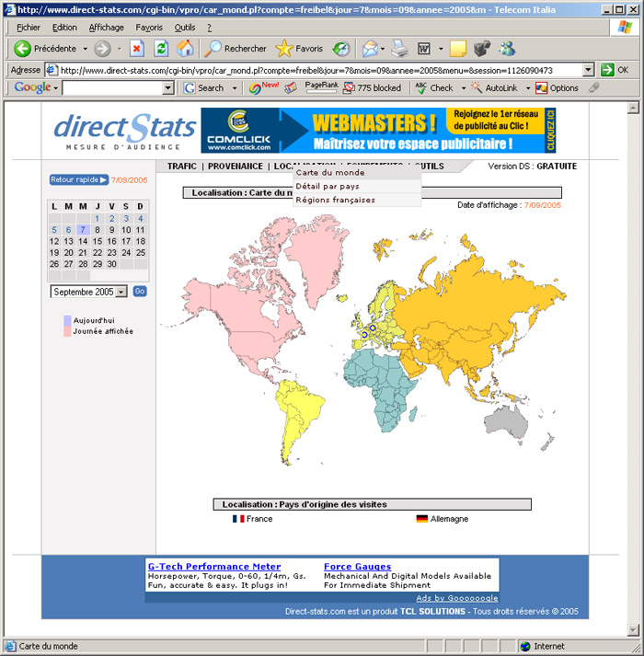Viewport: 644px width, 656px height.
Task: Stop the page from loading
Action: 137,49
